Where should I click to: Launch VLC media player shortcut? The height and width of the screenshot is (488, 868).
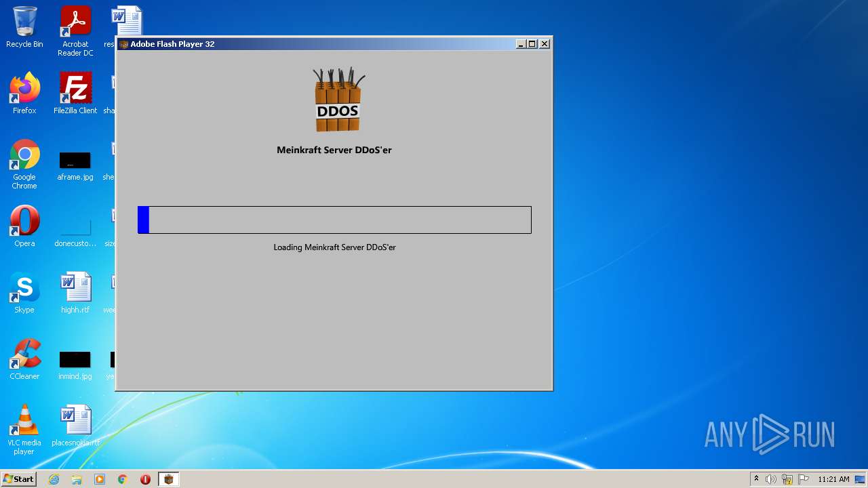click(x=24, y=429)
